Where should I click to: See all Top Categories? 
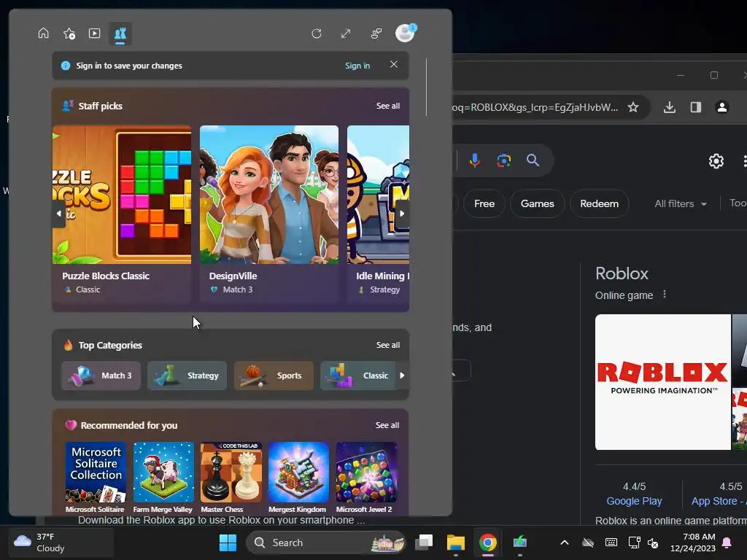[x=388, y=345]
